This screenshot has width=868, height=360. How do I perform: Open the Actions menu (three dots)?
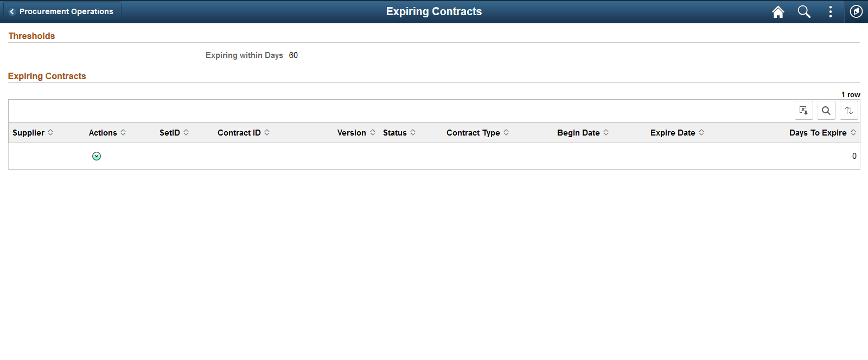pyautogui.click(x=830, y=11)
